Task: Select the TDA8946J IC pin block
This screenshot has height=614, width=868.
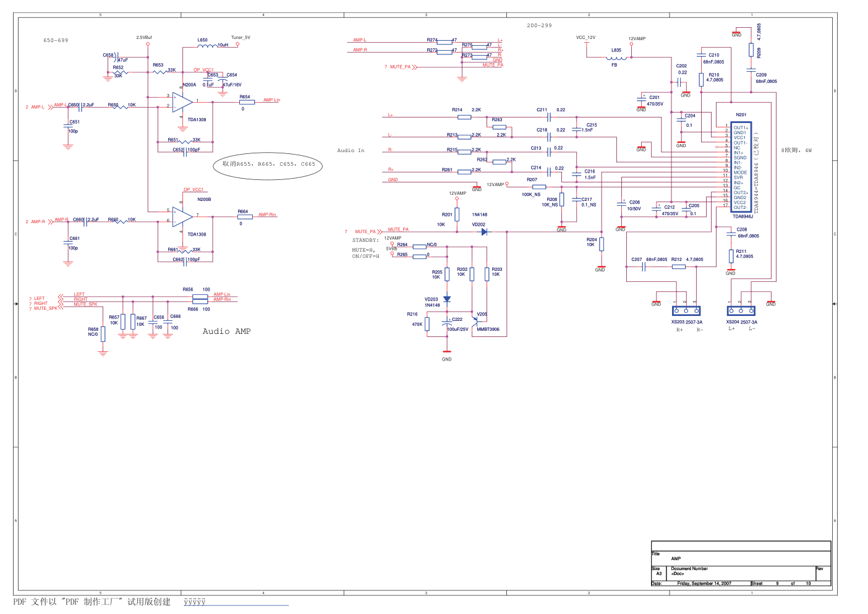Action: pos(741,168)
